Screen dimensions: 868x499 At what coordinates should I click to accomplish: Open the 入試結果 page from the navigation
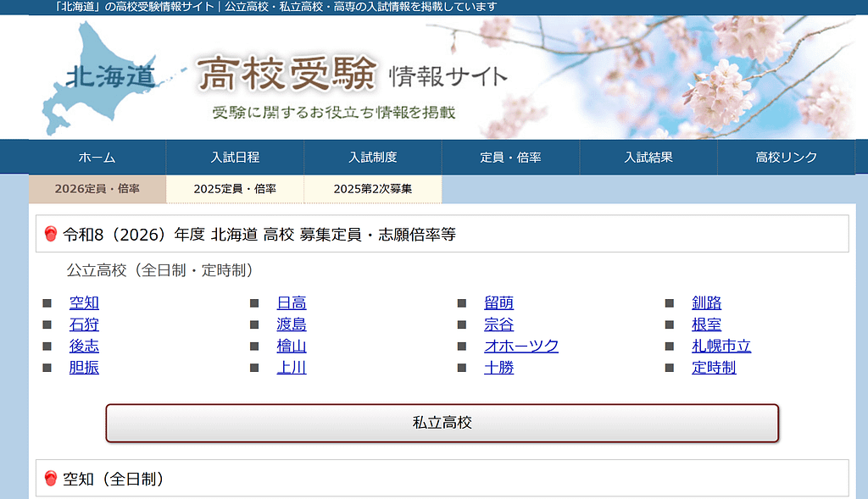coord(648,157)
